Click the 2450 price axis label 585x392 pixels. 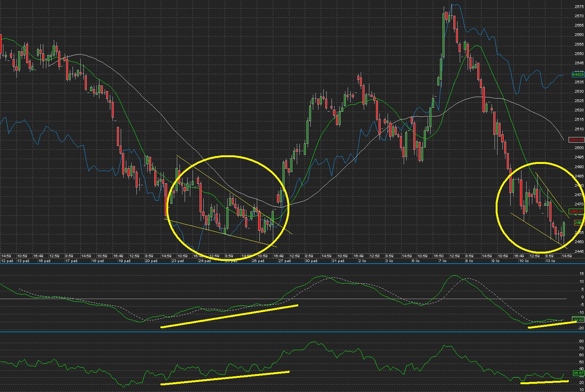click(579, 242)
